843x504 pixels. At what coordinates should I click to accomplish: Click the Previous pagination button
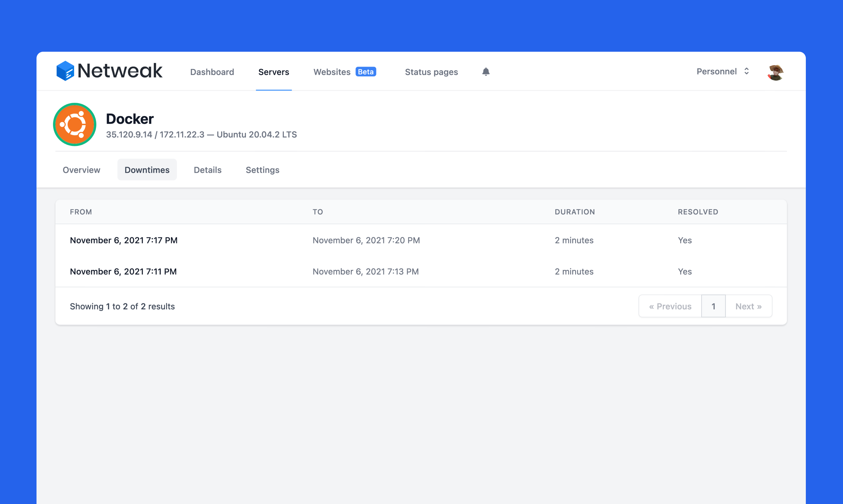click(670, 306)
